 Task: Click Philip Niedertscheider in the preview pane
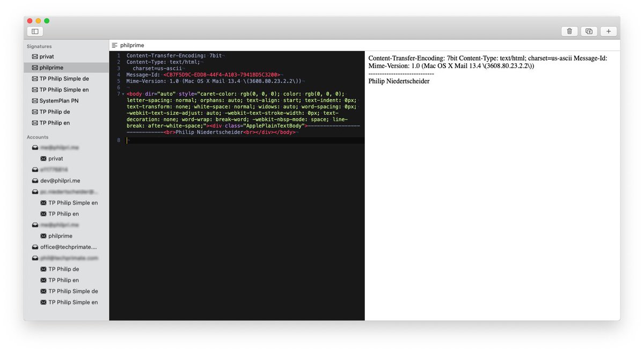click(399, 81)
